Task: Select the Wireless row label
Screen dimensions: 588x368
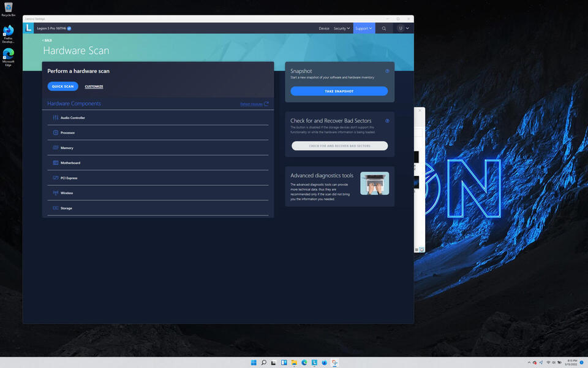Action: tap(67, 193)
